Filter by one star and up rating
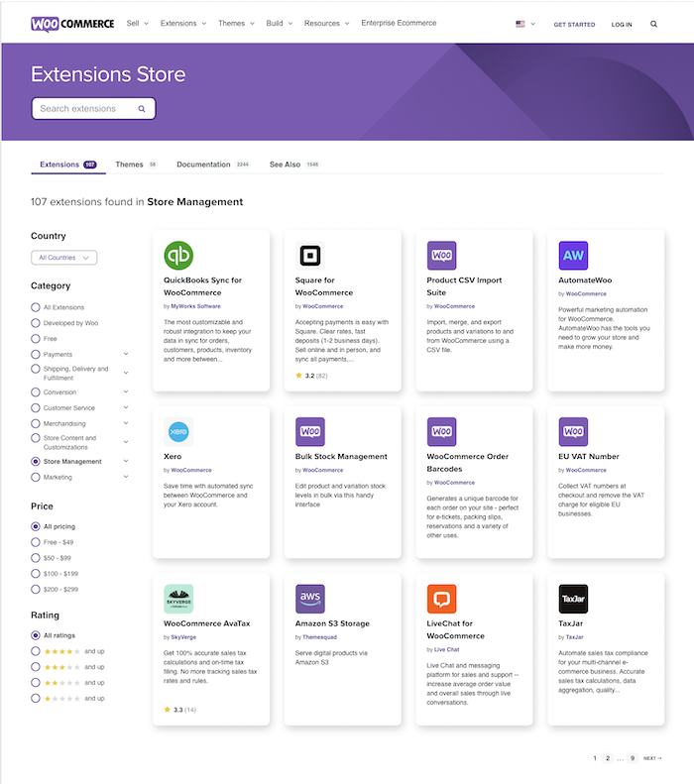Image resolution: width=694 pixels, height=784 pixels. coord(36,698)
